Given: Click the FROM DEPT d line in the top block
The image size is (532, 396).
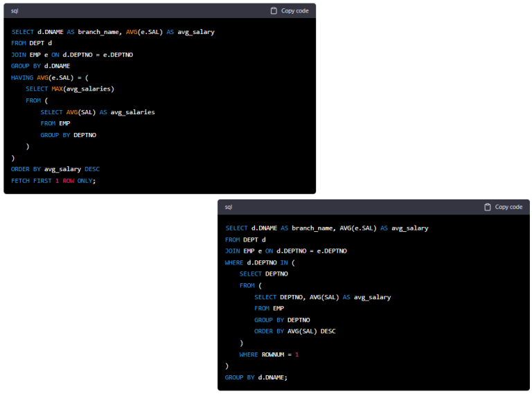Looking at the screenshot, I should (x=32, y=43).
